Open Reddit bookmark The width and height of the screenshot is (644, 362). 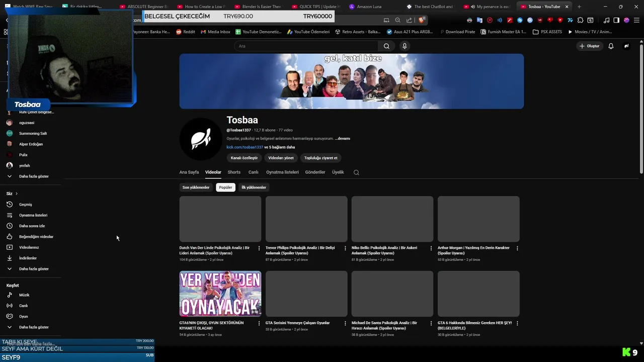[x=186, y=32]
